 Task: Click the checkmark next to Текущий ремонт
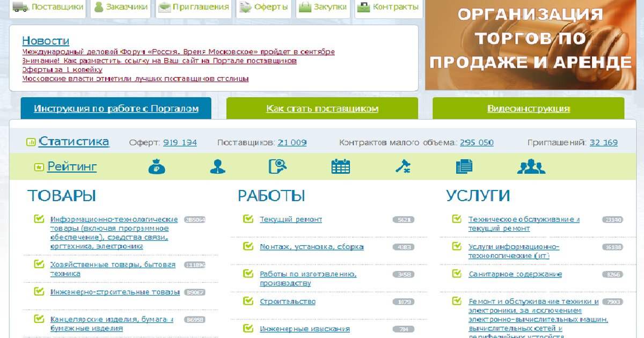(x=248, y=219)
